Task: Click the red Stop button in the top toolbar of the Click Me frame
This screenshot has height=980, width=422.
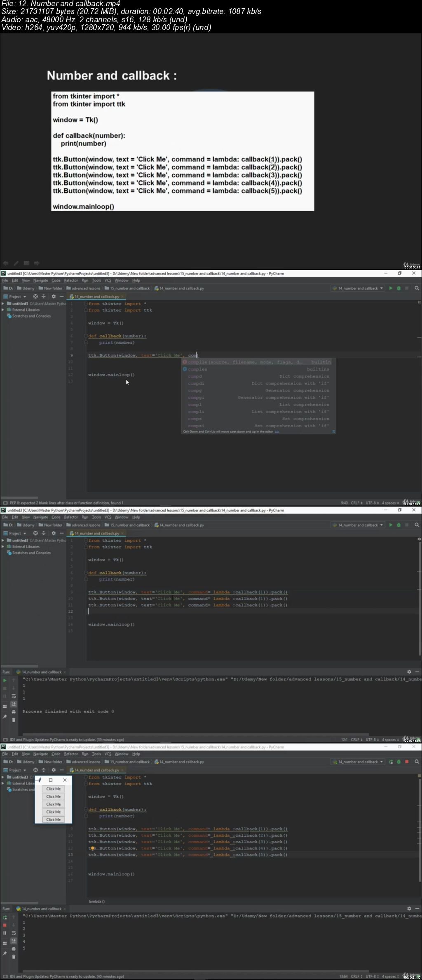Action: coord(407,762)
